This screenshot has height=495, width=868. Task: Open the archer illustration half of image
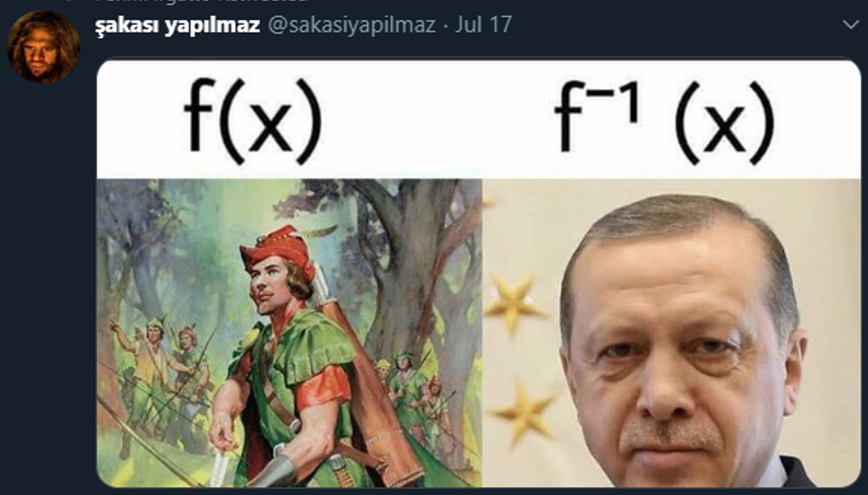point(290,333)
